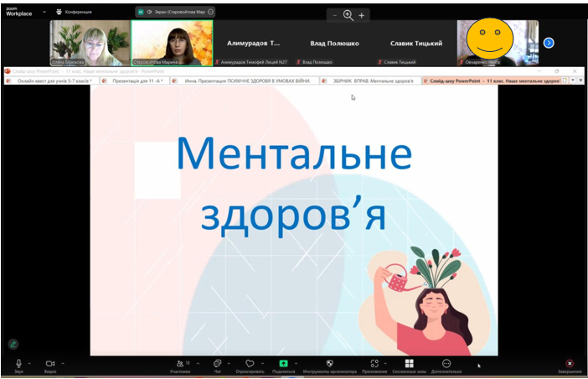
Task: Click the Конференция meeting info icon
Action: (x=59, y=12)
